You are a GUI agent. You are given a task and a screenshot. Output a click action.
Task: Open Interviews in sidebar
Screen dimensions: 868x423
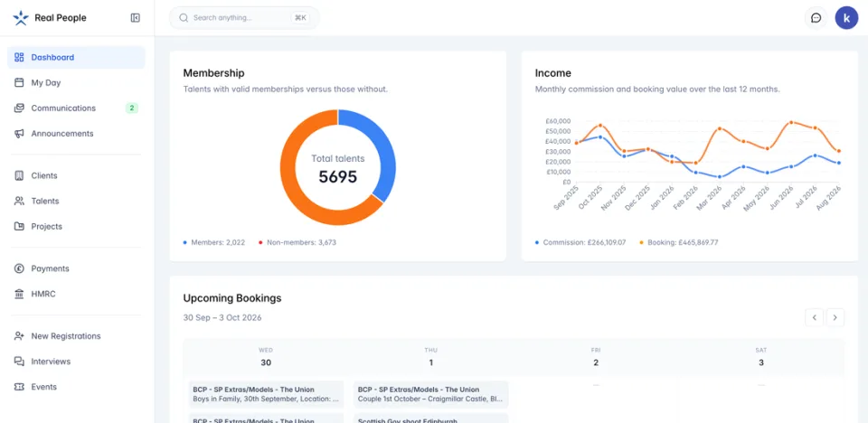coord(76,362)
